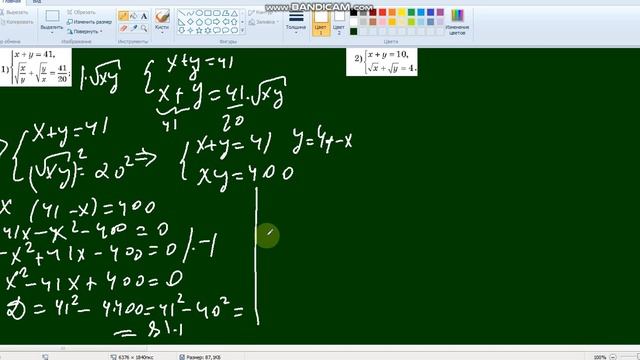
Task: Choose the four-point star shape
Action: (x=190, y=30)
